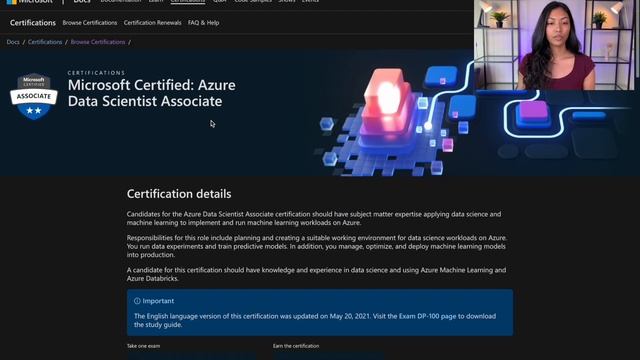Image resolution: width=640 pixels, height=360 pixels.
Task: Open the FAQ & Help nav link
Action: point(204,23)
